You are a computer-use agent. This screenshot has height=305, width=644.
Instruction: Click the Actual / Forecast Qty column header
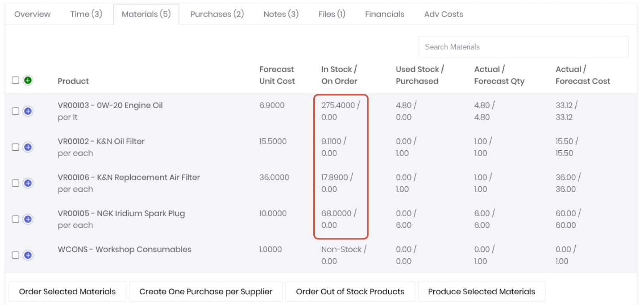pyautogui.click(x=499, y=75)
